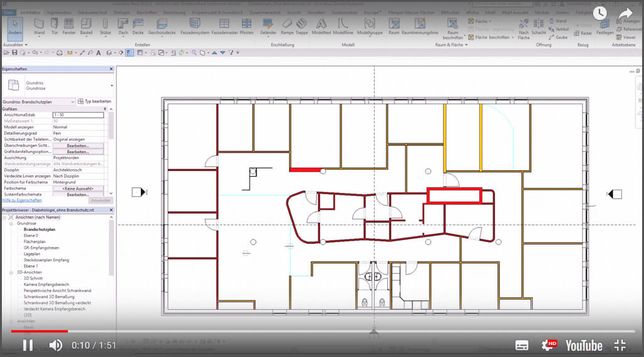The height and width of the screenshot is (357, 644).
Task: Open the Architektur ribbon tab
Action: (30, 12)
